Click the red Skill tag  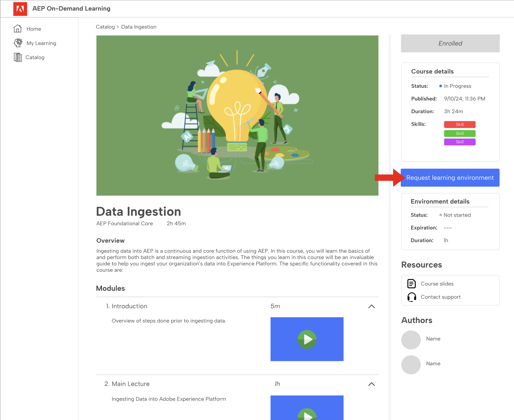(x=460, y=124)
